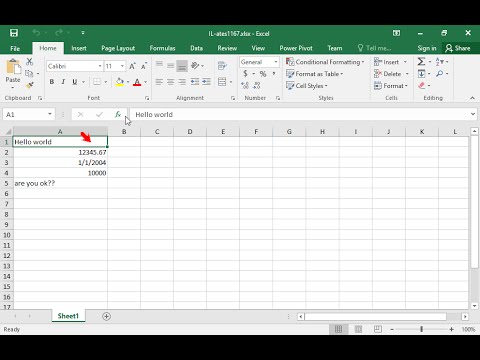480x360 pixels.
Task: Click the Undo arrow icon
Action: click(36, 33)
